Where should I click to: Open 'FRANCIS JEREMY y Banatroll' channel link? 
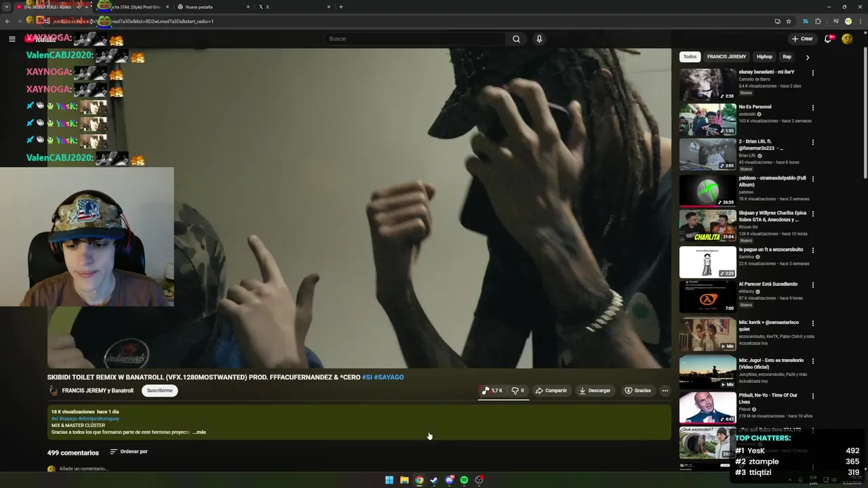pos(98,390)
